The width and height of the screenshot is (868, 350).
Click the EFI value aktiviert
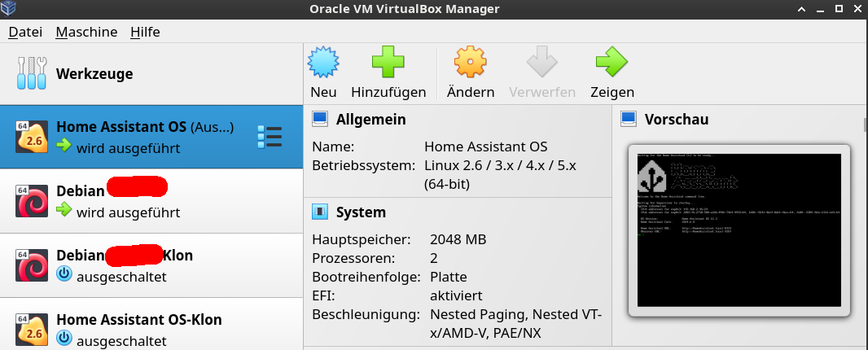456,295
